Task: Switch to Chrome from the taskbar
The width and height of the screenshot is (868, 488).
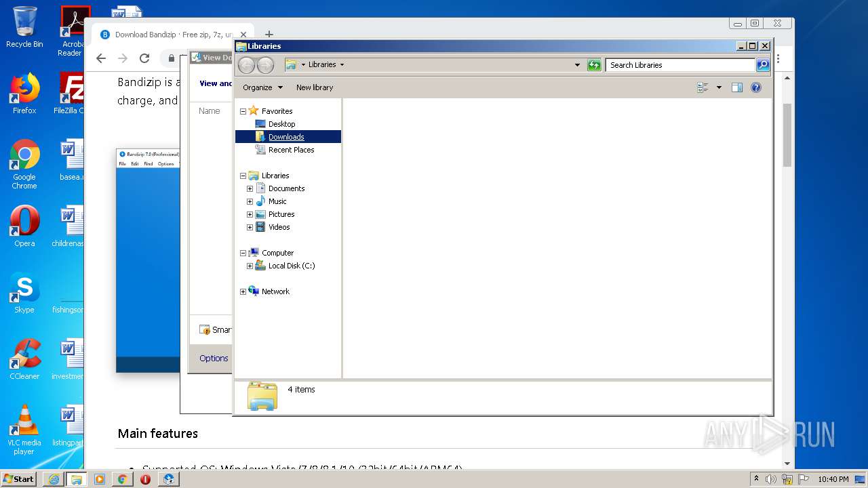Action: coord(122,479)
